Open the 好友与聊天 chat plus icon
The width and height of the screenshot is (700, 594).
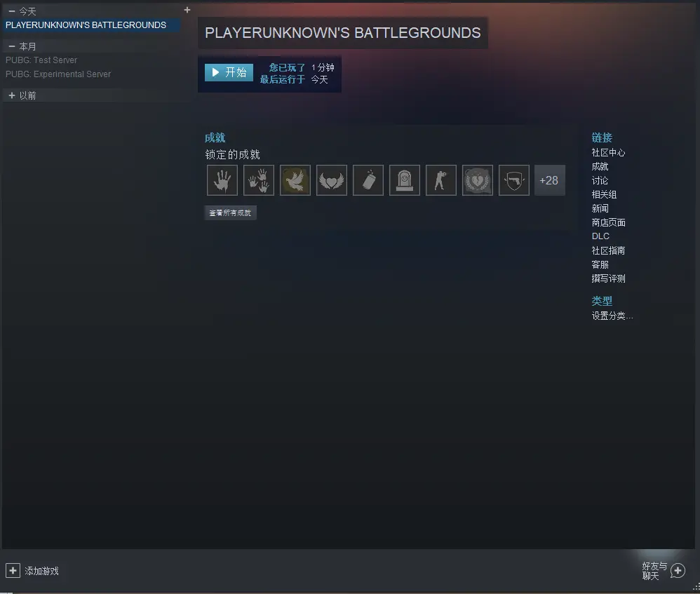(x=678, y=570)
